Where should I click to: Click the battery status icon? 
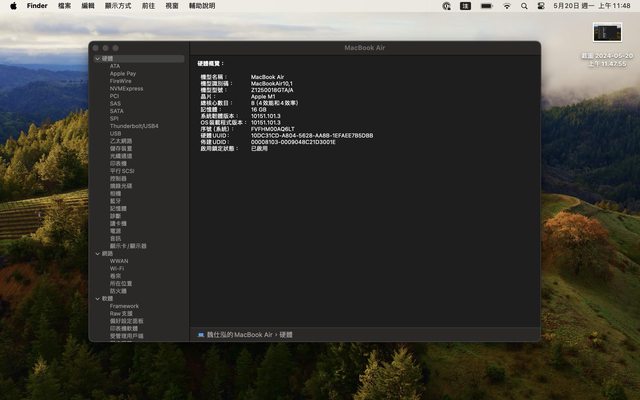486,6
